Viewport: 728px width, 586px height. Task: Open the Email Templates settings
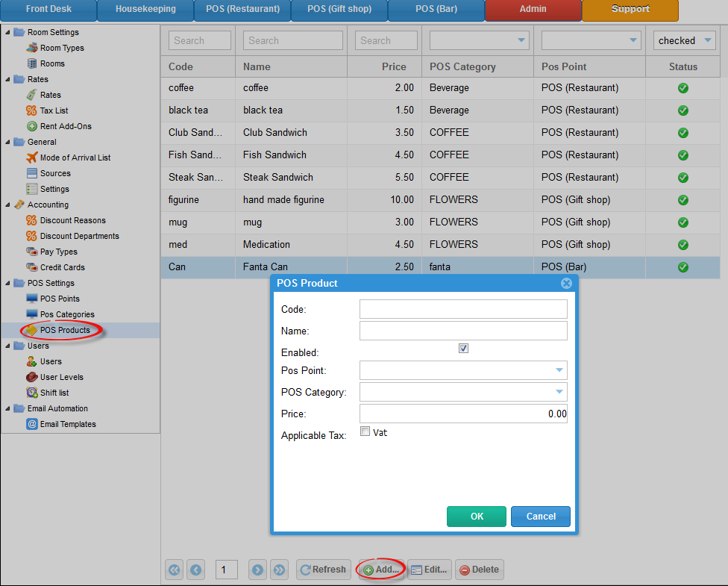(x=69, y=424)
